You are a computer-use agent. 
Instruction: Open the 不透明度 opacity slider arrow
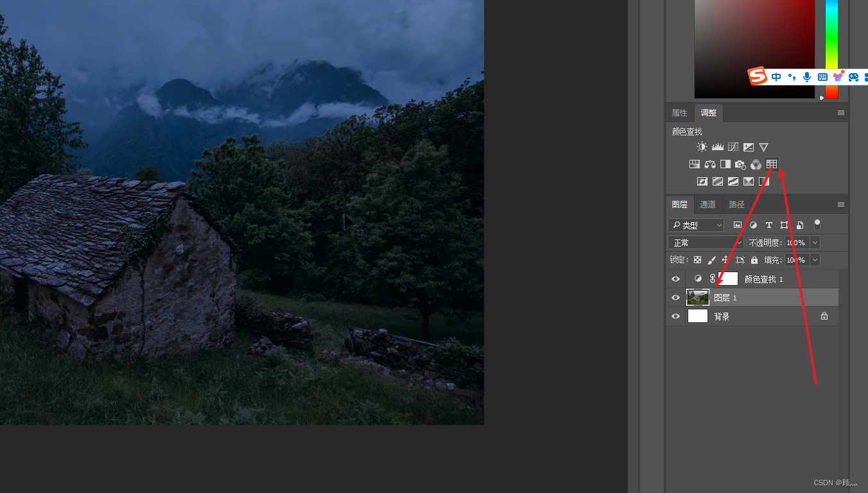(x=815, y=243)
